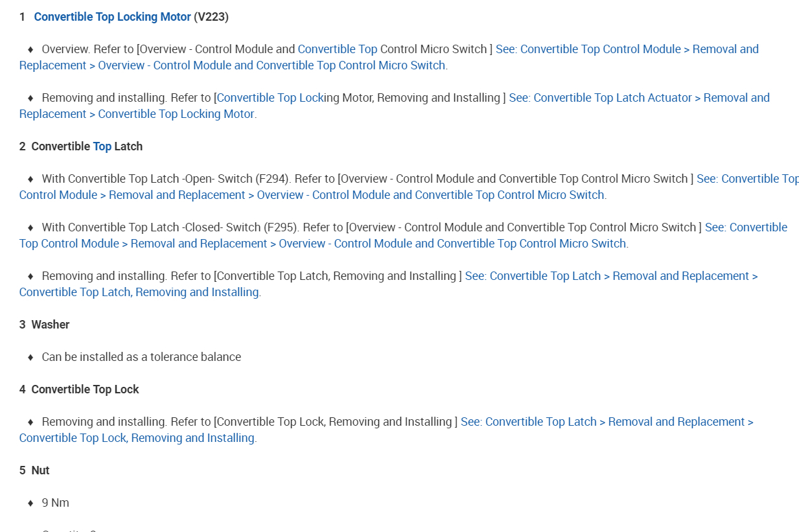The image size is (799, 532).
Task: Click blue "Convertible Top Lock" text inside bracketed reference
Action: click(270, 98)
